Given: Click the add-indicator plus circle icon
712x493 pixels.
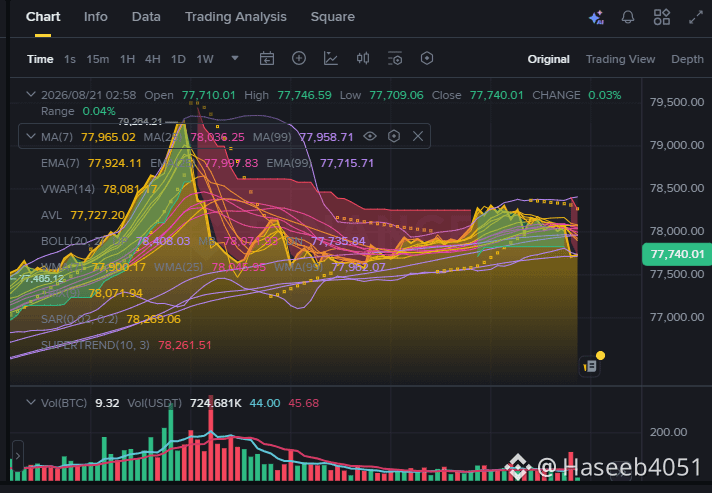Looking at the screenshot, I should tap(299, 59).
